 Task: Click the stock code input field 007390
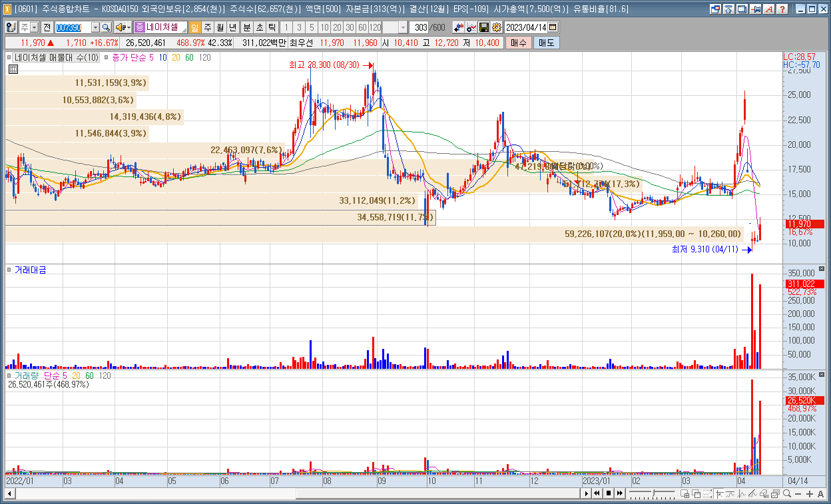tap(73, 27)
